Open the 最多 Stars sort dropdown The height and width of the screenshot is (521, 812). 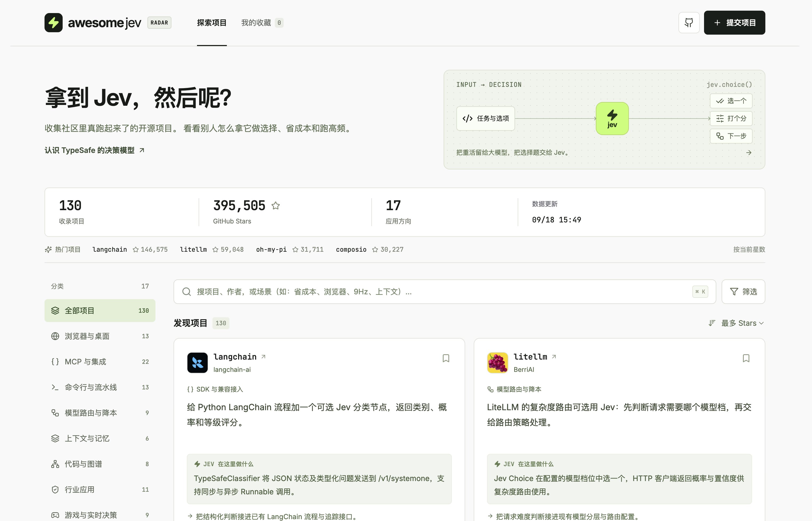742,323
